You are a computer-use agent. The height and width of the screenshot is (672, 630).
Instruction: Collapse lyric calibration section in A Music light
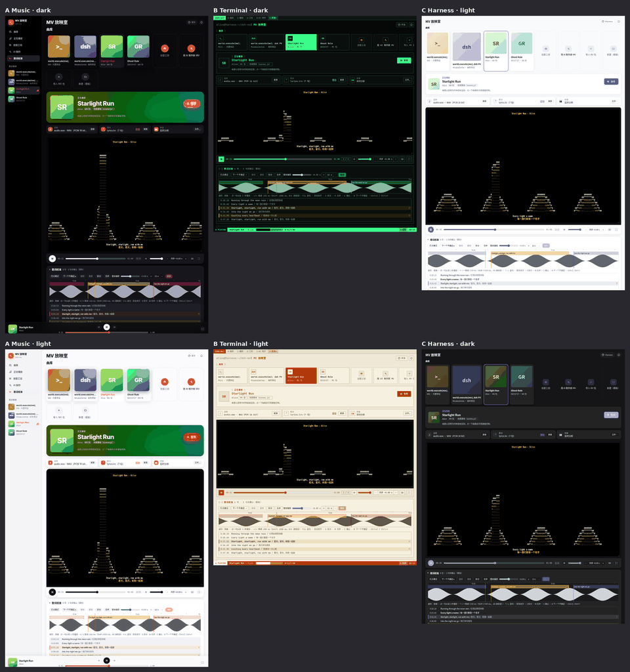click(x=50, y=603)
